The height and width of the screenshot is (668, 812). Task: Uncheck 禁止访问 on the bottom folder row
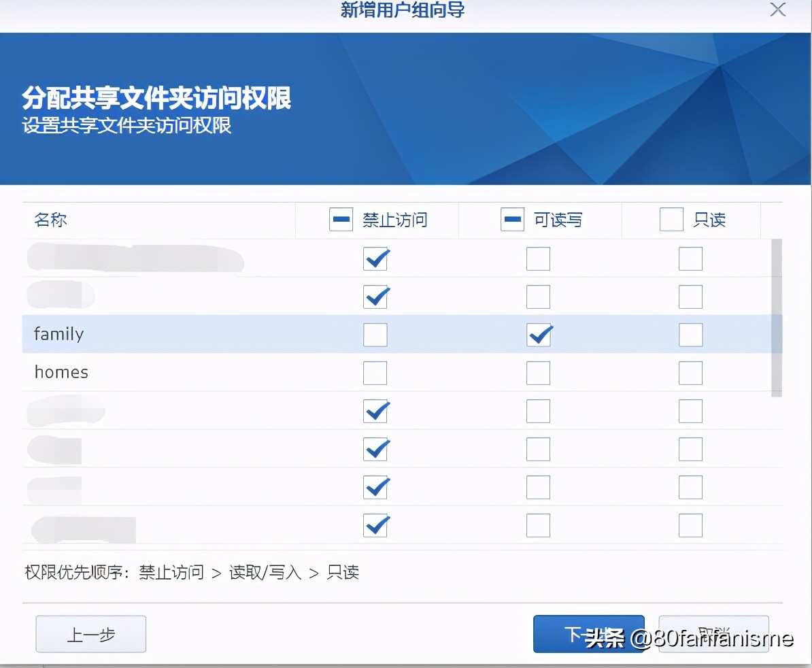point(375,525)
